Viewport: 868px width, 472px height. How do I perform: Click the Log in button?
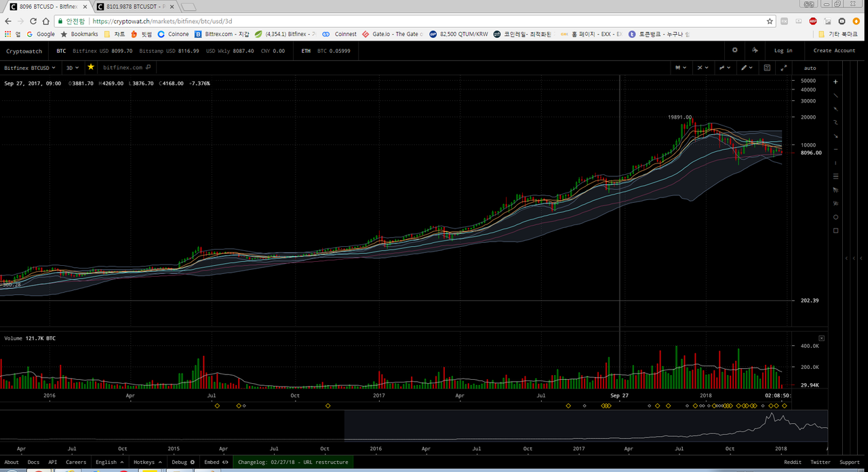pyautogui.click(x=783, y=51)
